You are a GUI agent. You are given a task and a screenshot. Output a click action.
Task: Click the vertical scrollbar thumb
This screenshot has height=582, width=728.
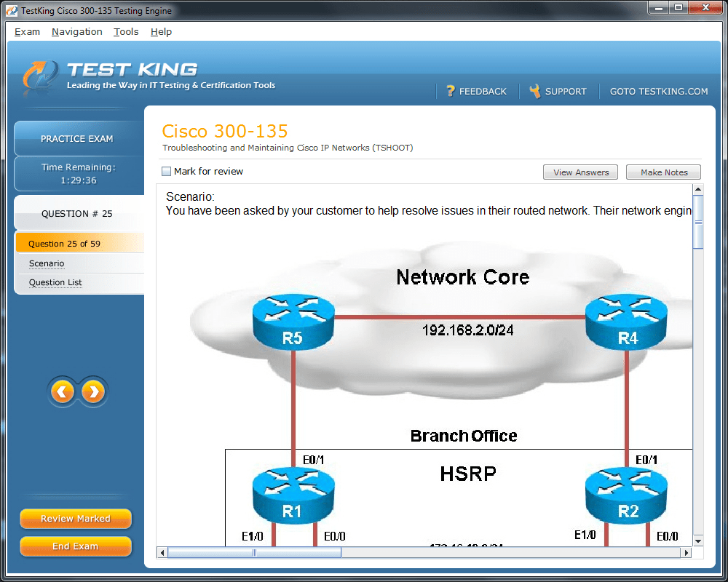click(698, 223)
